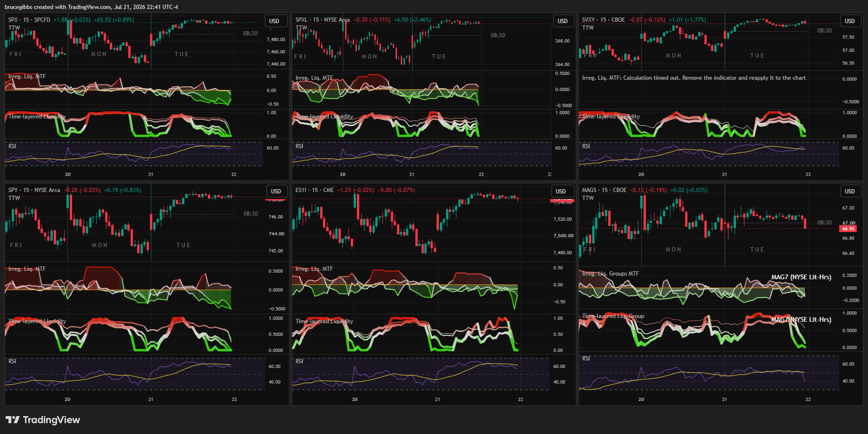Click the Irreg. Liq. MTF label in SPX chart
The height and width of the screenshot is (434, 868).
pos(27,76)
